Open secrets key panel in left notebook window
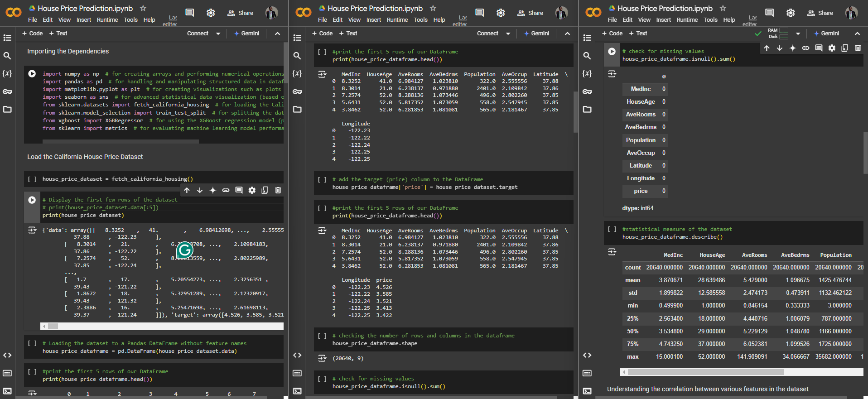The height and width of the screenshot is (399, 868). click(x=7, y=91)
